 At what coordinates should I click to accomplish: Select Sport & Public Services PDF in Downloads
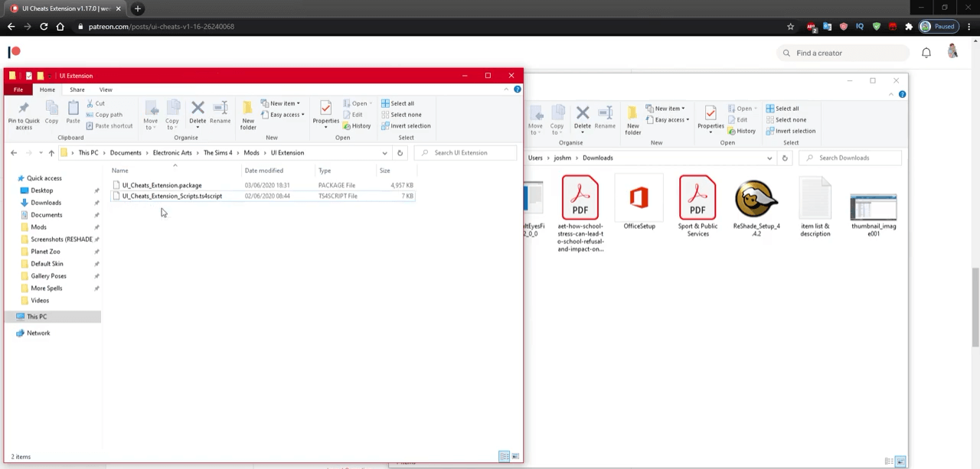pyautogui.click(x=697, y=207)
